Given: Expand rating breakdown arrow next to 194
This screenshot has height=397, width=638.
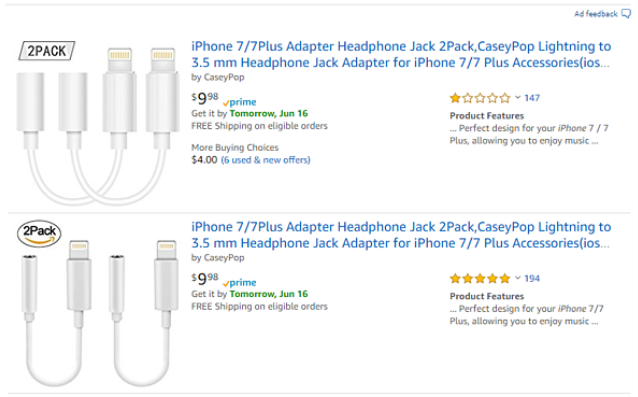Looking at the screenshot, I should pos(518,278).
